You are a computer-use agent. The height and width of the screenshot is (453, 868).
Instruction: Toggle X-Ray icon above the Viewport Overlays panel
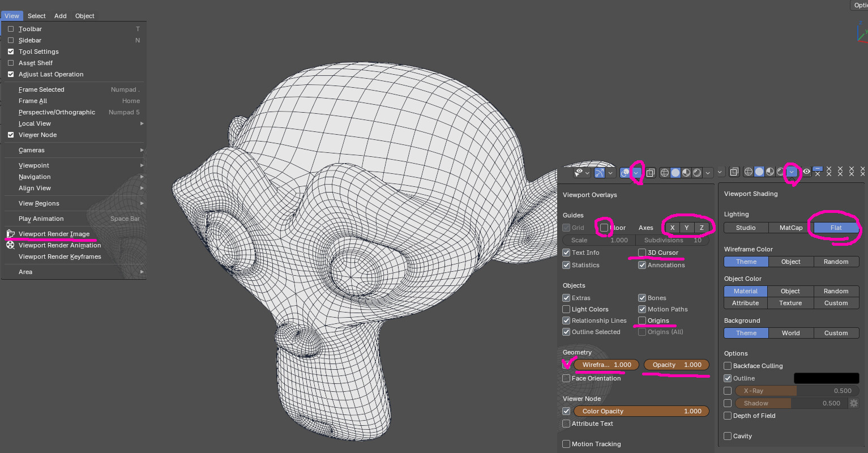(651, 173)
